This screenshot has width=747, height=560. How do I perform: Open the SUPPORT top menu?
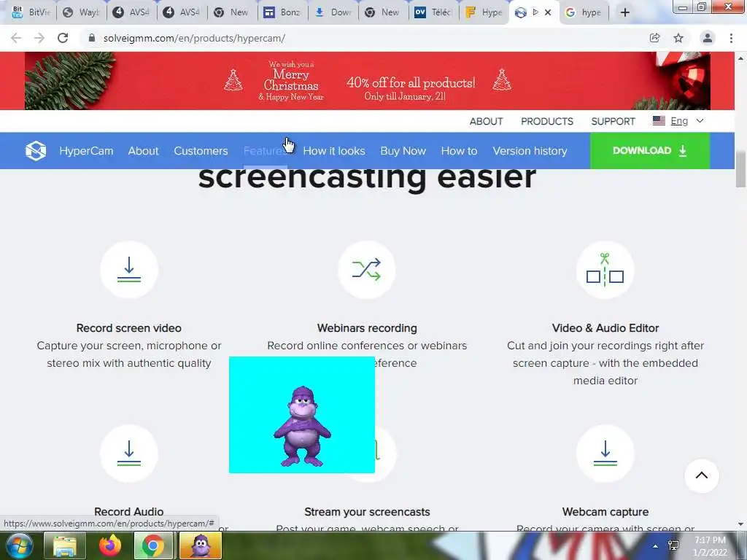pyautogui.click(x=613, y=122)
